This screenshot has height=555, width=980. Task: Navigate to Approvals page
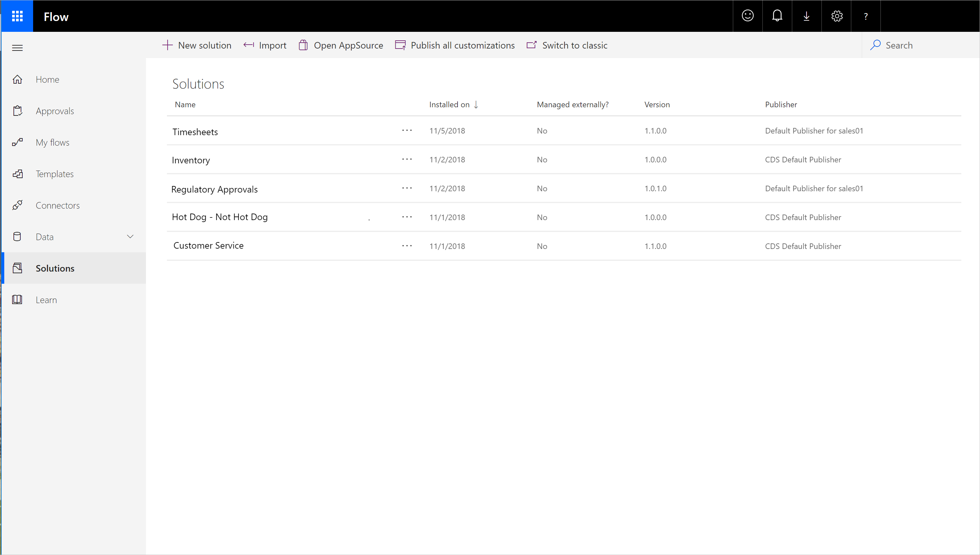(x=54, y=111)
